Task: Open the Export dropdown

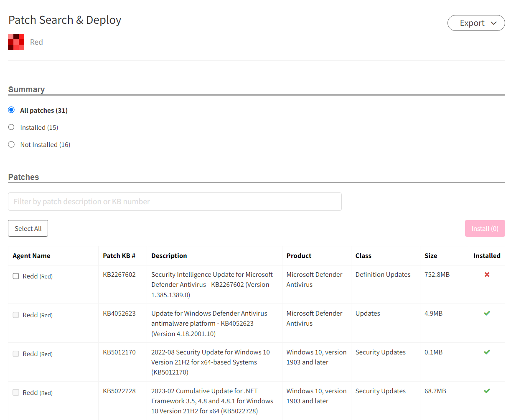Action: point(476,23)
